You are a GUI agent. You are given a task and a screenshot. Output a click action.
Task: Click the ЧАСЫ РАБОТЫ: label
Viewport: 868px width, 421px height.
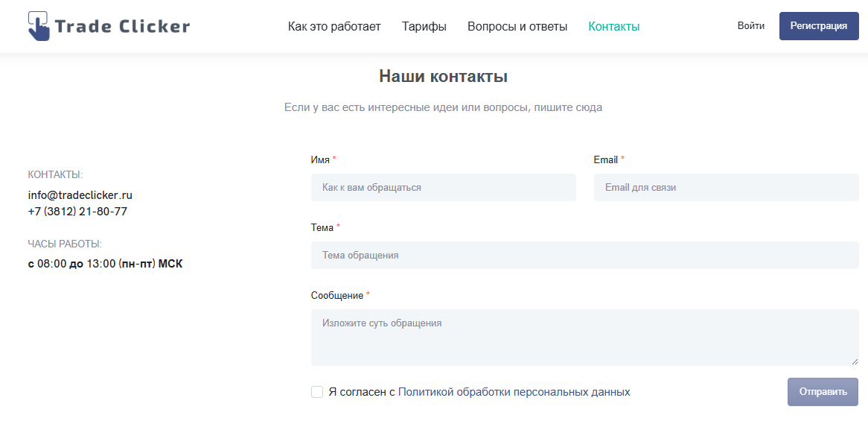tap(65, 244)
